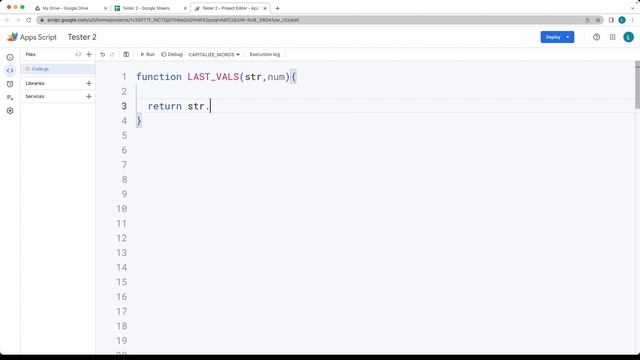Redo the last edit
Screen dimensions: 640x360
coord(112,54)
